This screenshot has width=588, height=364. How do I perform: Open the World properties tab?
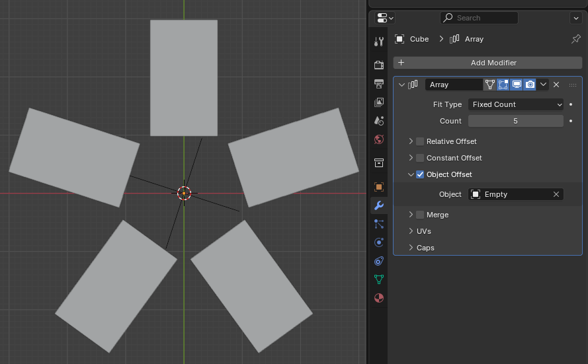[378, 139]
